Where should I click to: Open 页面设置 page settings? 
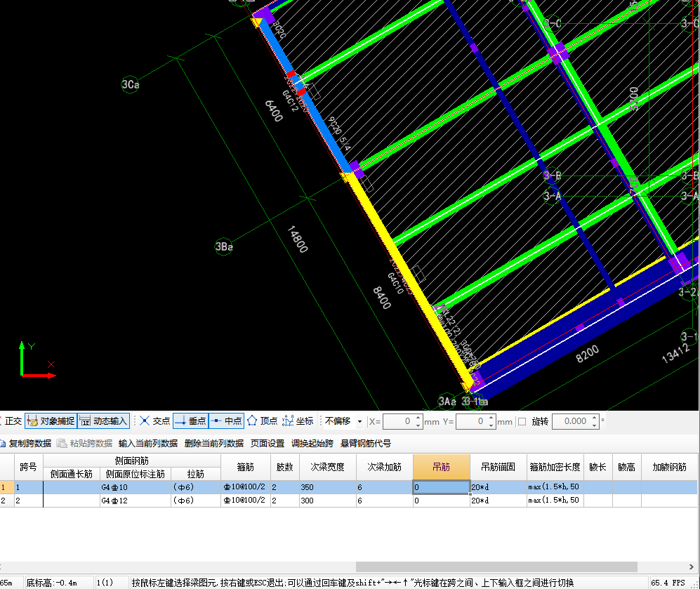[x=267, y=443]
